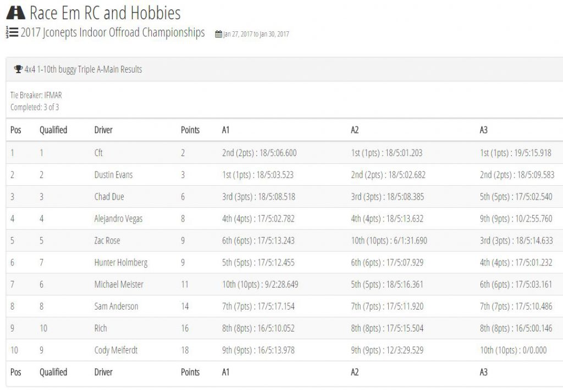
Task: Click the Qualified column header in the top header row
Action: pos(53,130)
